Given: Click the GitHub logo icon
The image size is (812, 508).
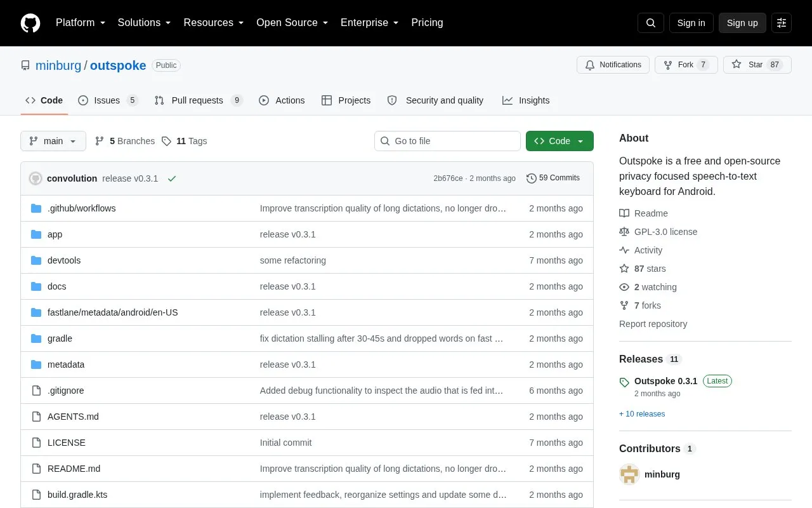Looking at the screenshot, I should point(30,23).
